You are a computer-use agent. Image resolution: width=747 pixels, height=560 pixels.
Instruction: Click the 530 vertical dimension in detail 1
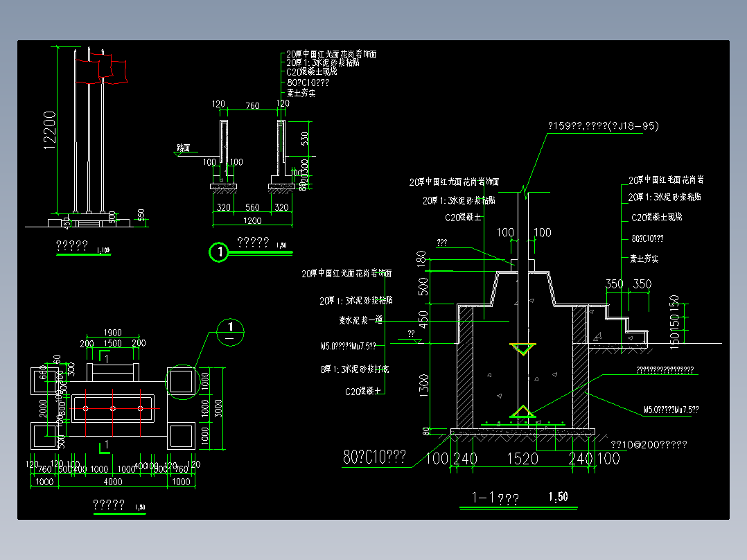[304, 139]
